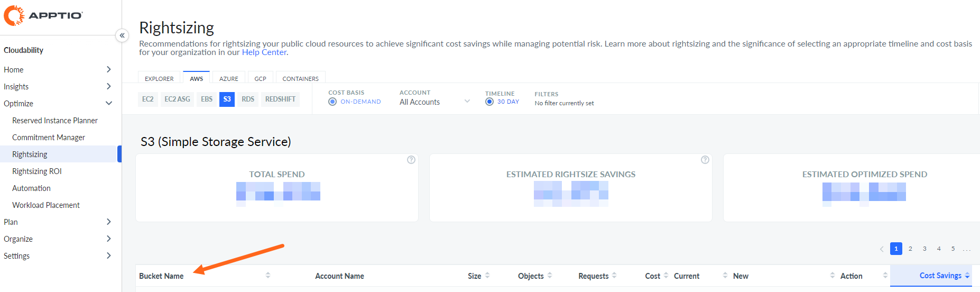Image resolution: width=980 pixels, height=292 pixels.
Task: Select the S3 service button
Action: coord(227,99)
